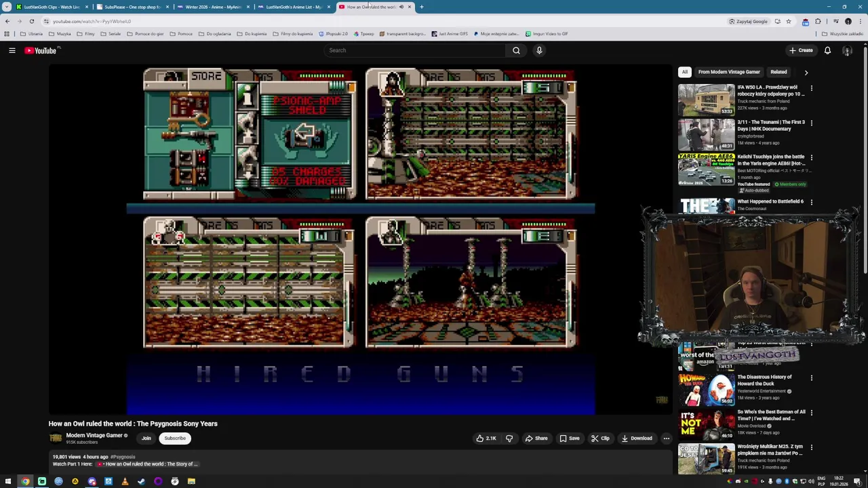The height and width of the screenshot is (488, 868).
Task: Mute the YouTube tab audio icon
Action: pyautogui.click(x=401, y=7)
